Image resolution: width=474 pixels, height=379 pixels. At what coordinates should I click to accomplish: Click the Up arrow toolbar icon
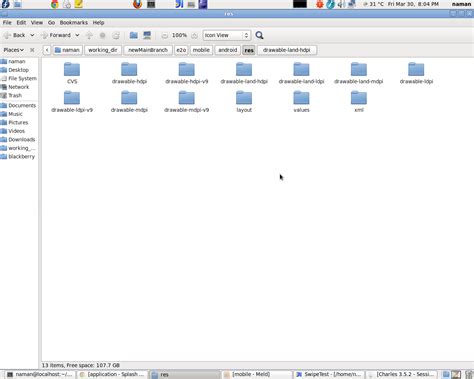click(x=89, y=35)
